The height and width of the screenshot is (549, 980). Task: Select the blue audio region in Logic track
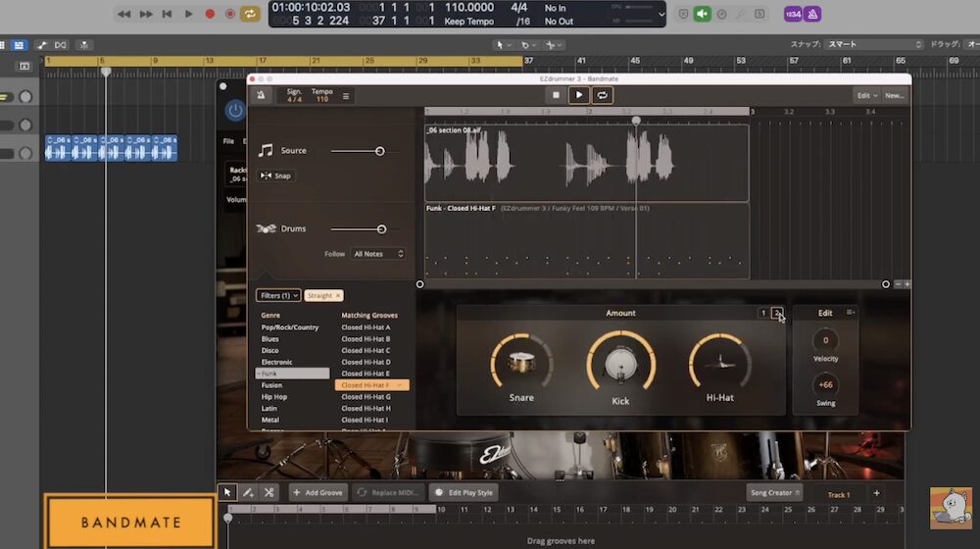coord(111,148)
